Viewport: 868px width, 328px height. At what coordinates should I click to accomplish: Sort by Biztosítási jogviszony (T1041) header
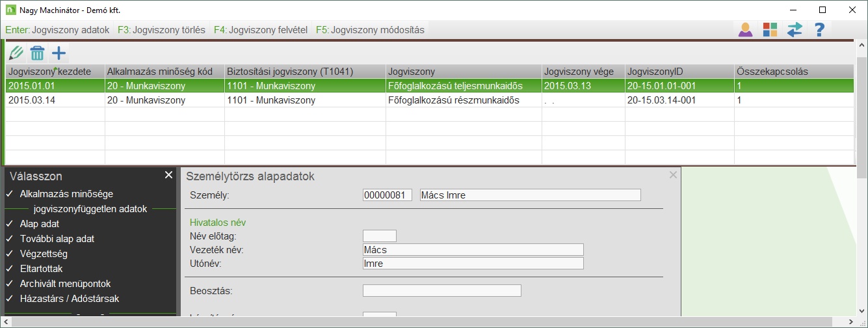point(306,72)
